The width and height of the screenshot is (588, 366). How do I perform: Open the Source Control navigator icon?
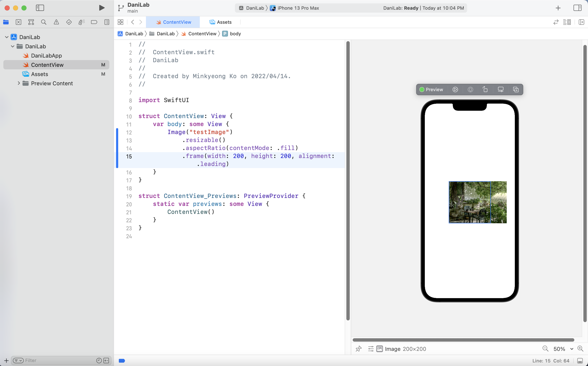(x=19, y=22)
